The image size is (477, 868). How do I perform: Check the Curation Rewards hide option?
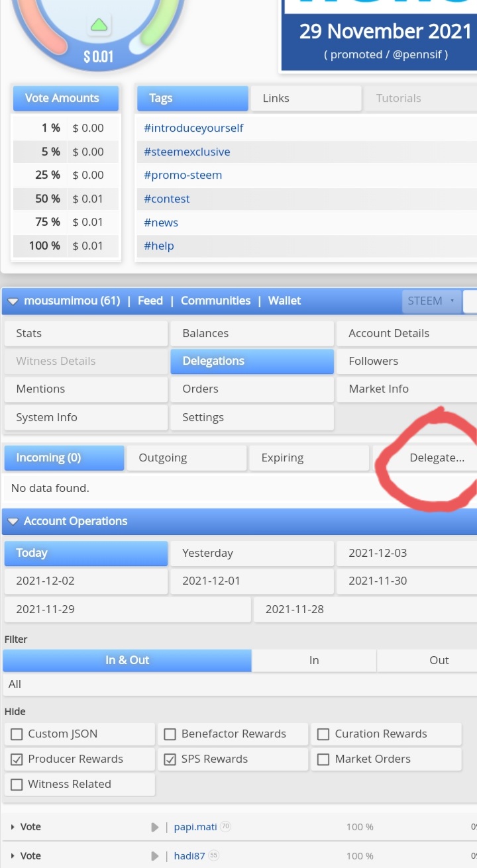323,734
